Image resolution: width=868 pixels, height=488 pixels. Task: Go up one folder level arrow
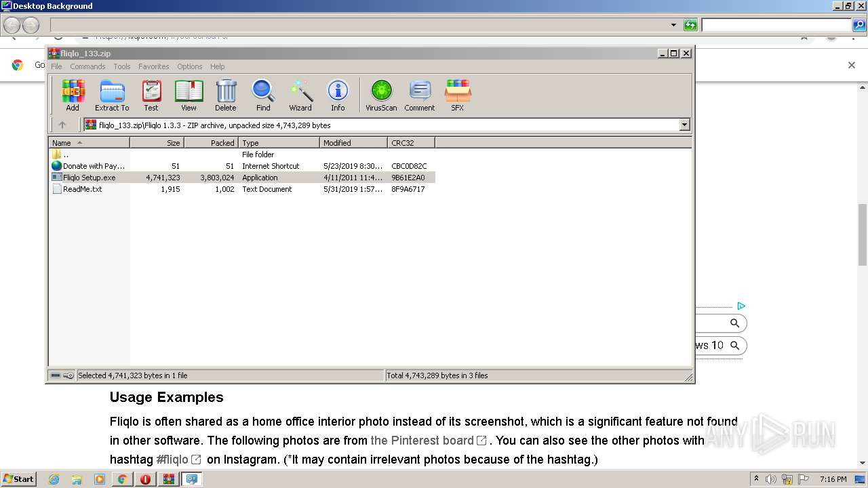62,125
